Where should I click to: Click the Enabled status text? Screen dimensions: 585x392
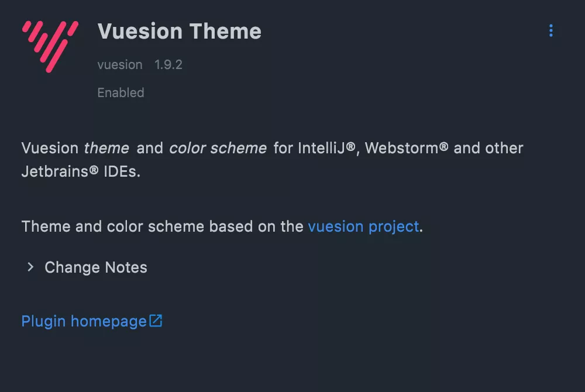pyautogui.click(x=121, y=92)
